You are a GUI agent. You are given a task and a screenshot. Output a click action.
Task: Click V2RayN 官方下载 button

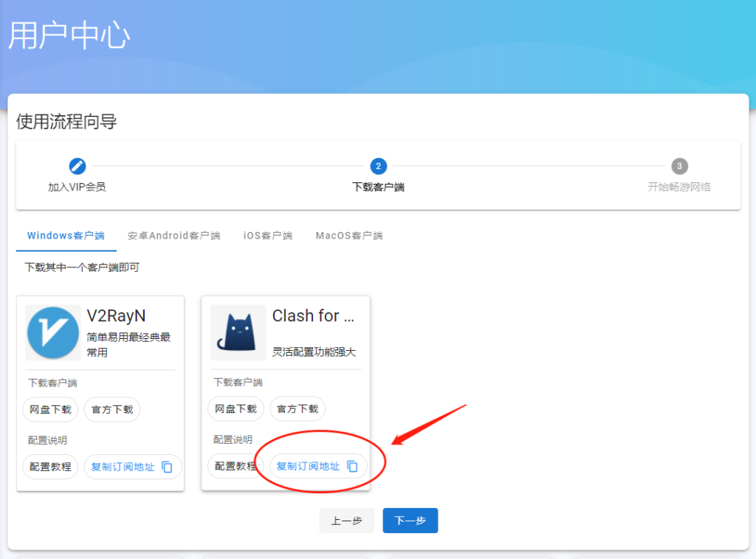pyautogui.click(x=112, y=410)
